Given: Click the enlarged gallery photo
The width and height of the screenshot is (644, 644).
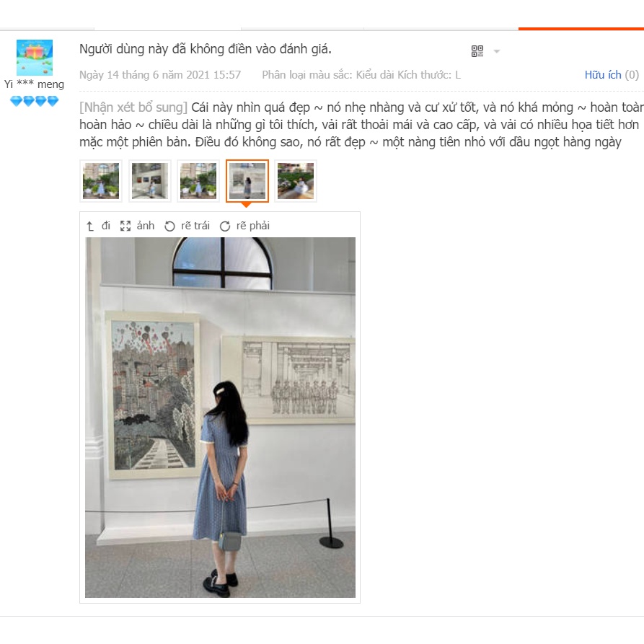Looking at the screenshot, I should pyautogui.click(x=220, y=418).
